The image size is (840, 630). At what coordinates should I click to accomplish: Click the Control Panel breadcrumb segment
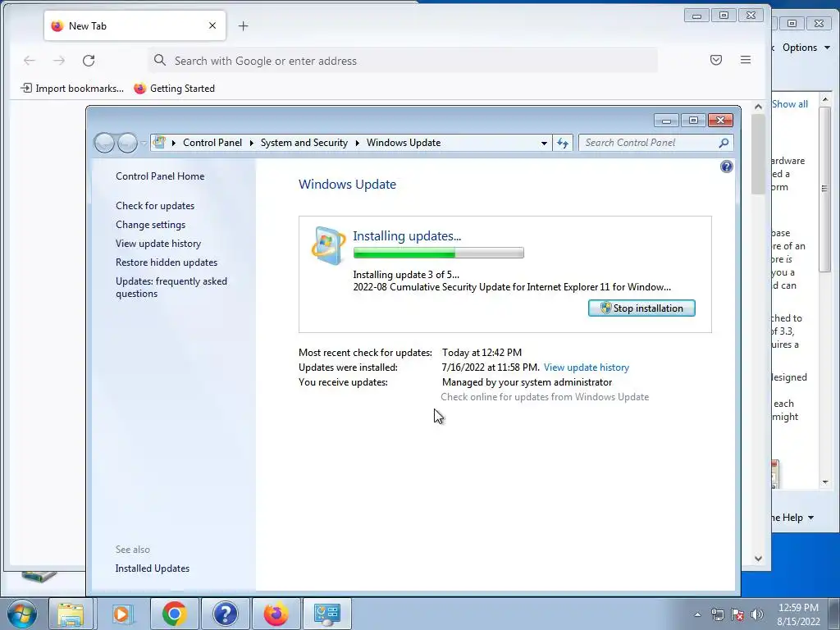click(212, 143)
